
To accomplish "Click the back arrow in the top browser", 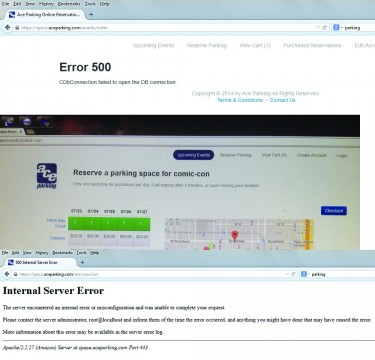I will 7,28.
